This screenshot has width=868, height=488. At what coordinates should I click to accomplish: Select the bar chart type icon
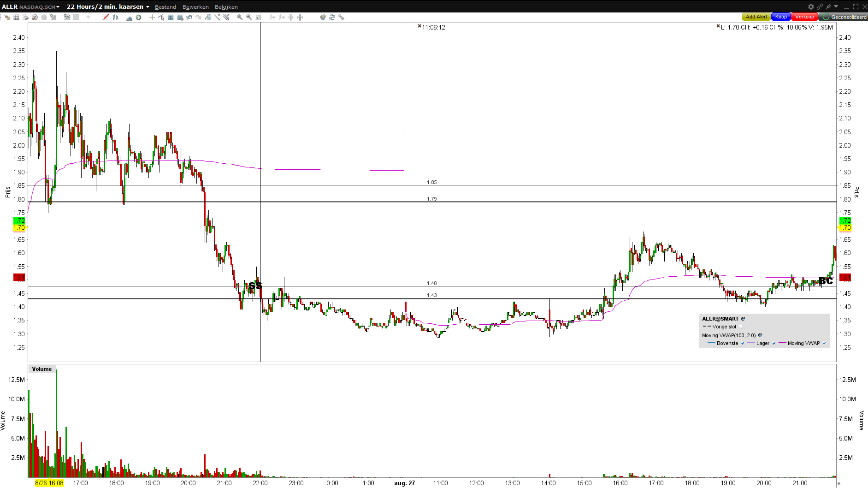click(x=116, y=18)
